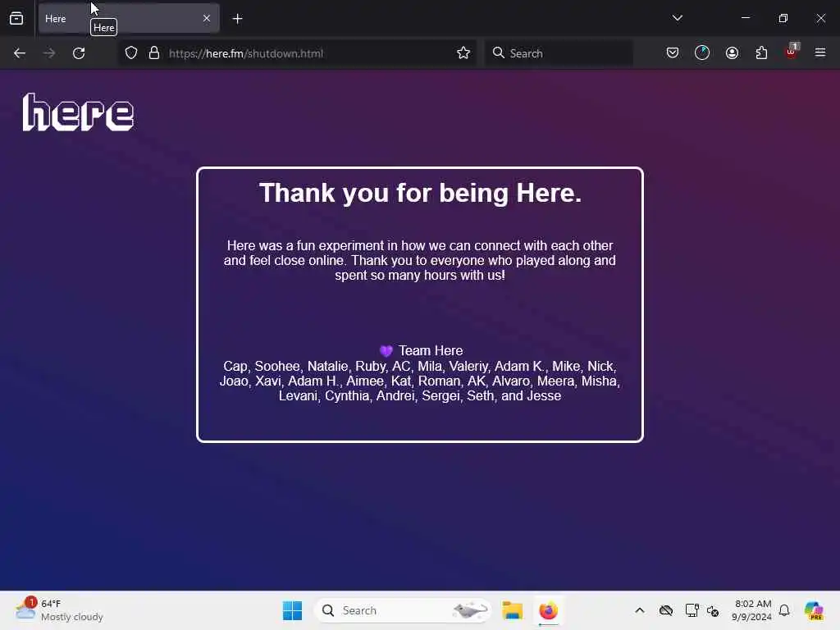Open the Extensions puzzle menu
Image resolution: width=840 pixels, height=630 pixels.
[x=762, y=53]
